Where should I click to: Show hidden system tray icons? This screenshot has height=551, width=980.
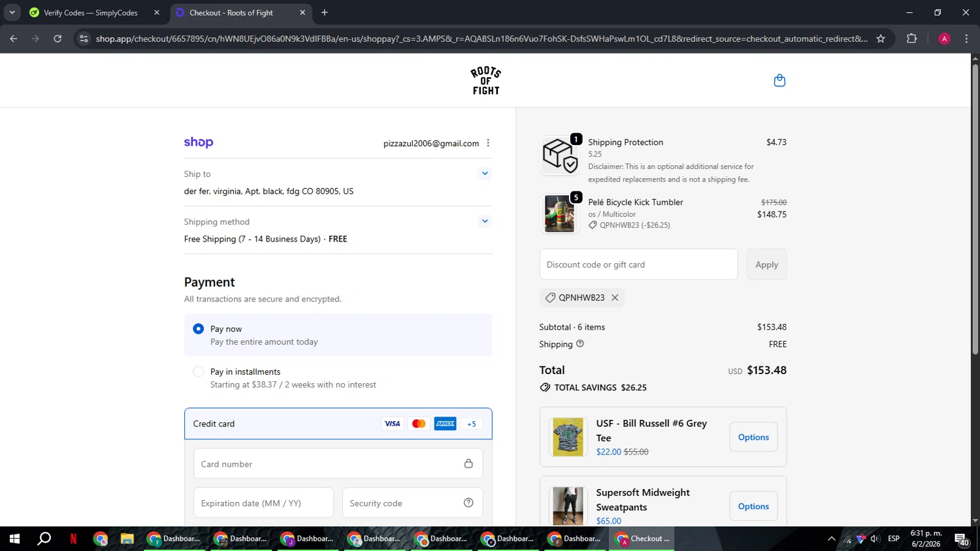[831, 539]
